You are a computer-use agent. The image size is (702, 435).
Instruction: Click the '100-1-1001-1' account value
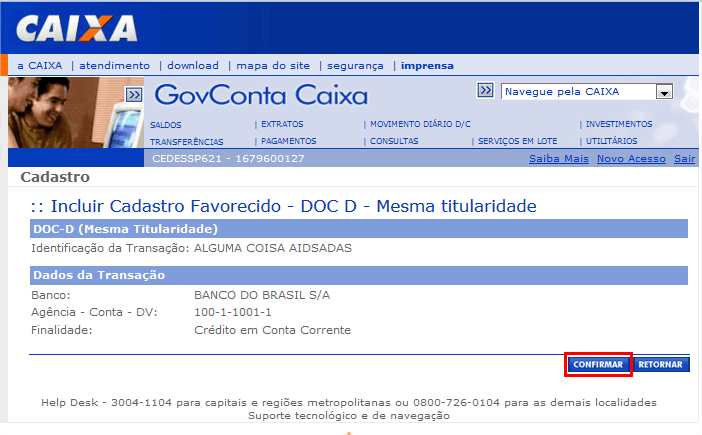click(x=233, y=312)
